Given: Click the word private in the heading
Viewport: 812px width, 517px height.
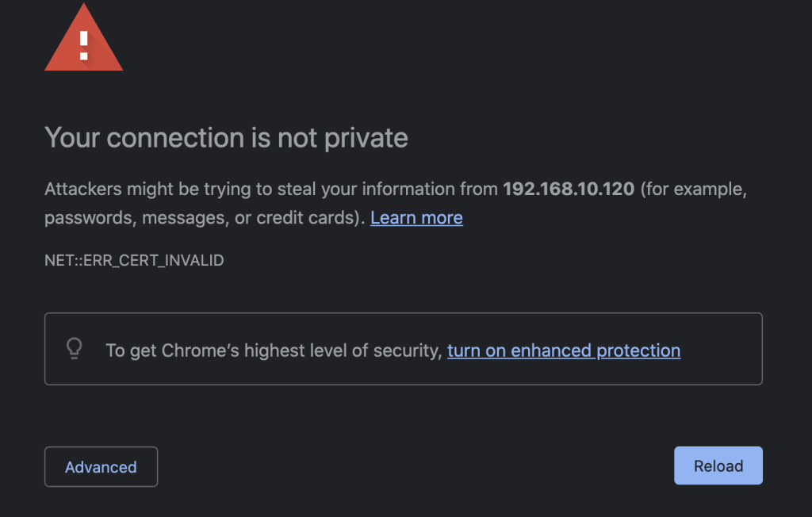Looking at the screenshot, I should click(366, 138).
